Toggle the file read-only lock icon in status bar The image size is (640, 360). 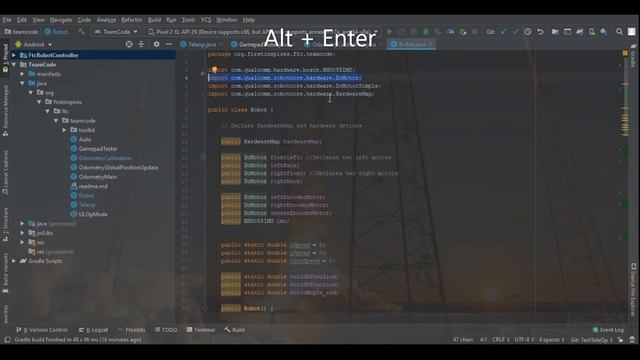[x=620, y=340]
